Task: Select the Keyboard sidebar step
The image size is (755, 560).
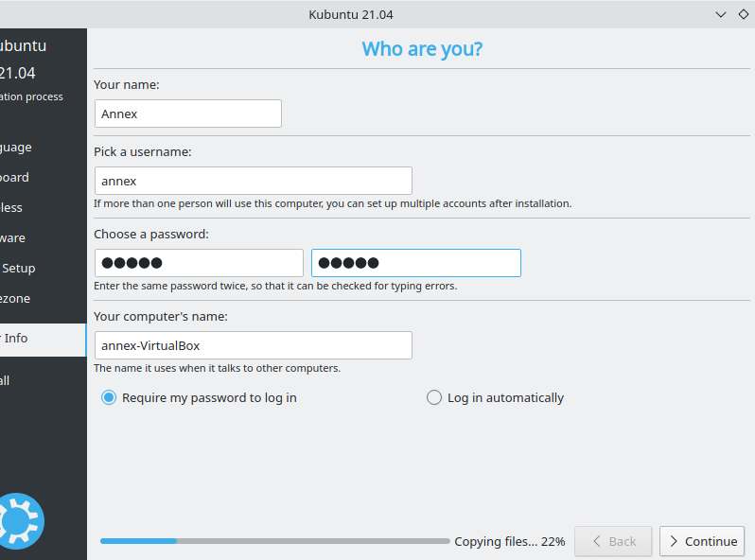Action: click(x=14, y=178)
